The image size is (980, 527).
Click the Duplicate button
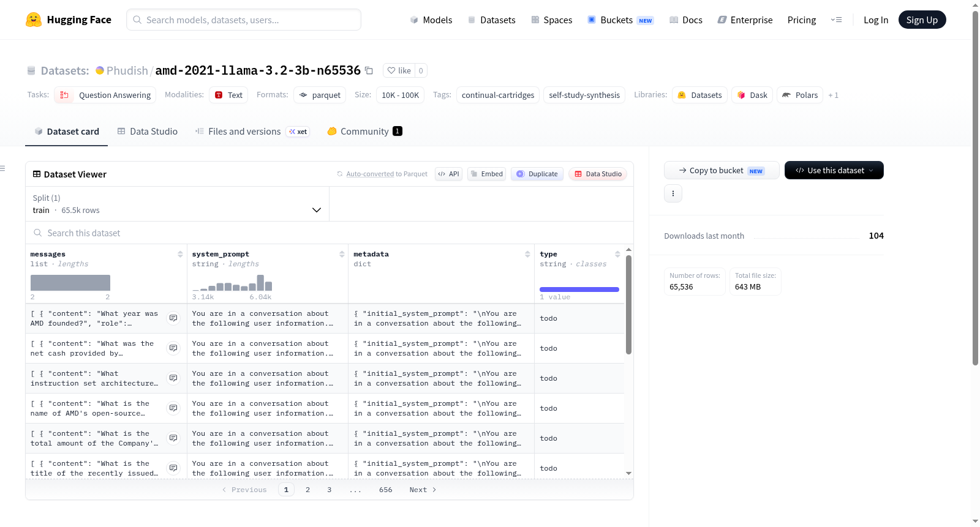[537, 174]
